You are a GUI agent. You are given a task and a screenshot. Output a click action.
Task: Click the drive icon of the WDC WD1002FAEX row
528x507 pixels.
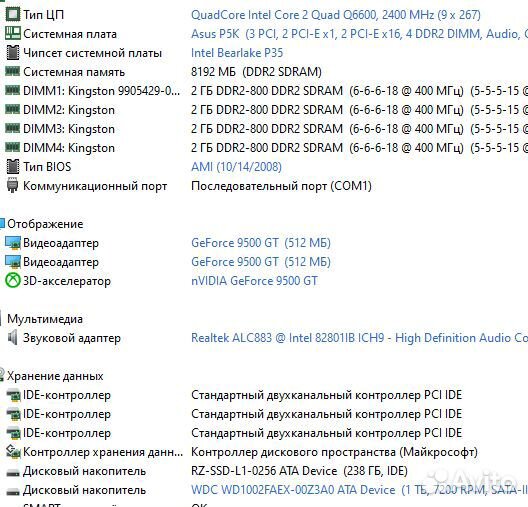(x=13, y=492)
